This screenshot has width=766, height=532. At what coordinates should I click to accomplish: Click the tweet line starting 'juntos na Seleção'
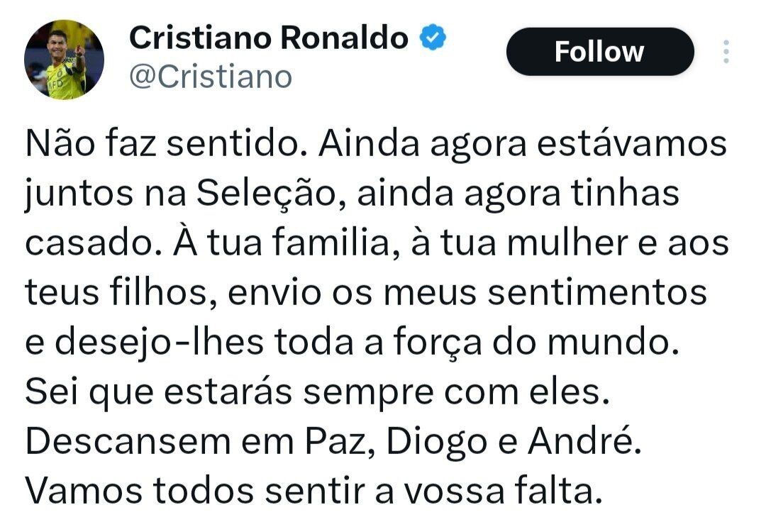[353, 194]
